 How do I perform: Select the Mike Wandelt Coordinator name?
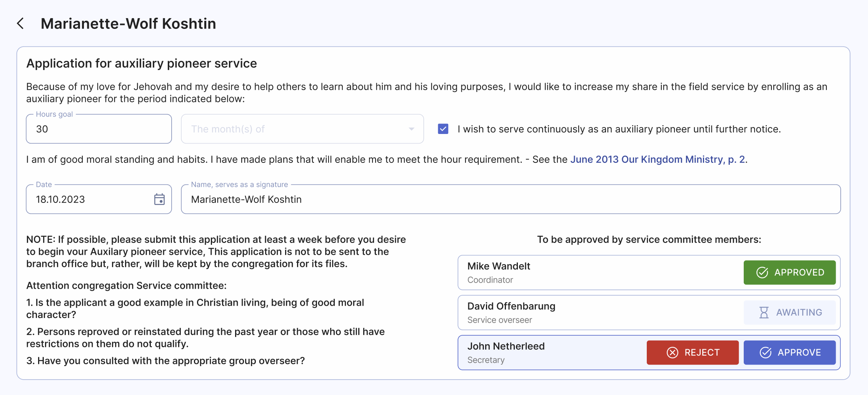click(499, 266)
